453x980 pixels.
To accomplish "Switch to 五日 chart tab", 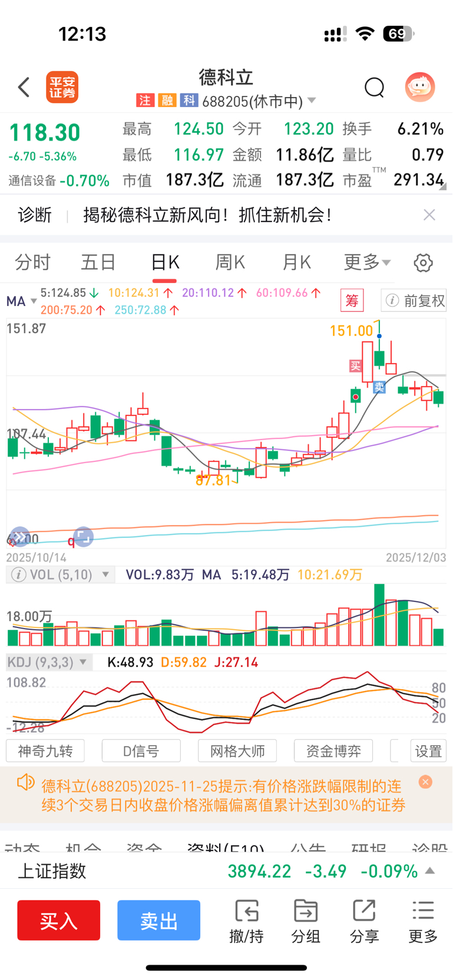I will (98, 262).
